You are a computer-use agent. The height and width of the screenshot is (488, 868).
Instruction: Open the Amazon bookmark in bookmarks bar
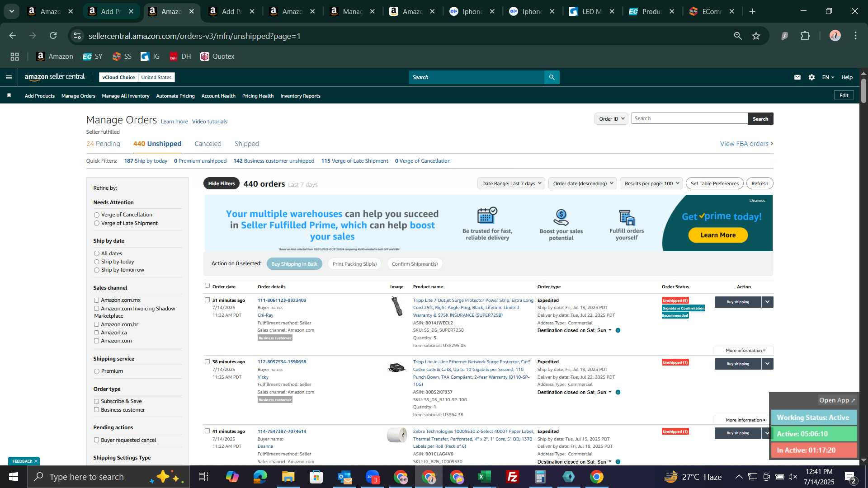[55, 56]
